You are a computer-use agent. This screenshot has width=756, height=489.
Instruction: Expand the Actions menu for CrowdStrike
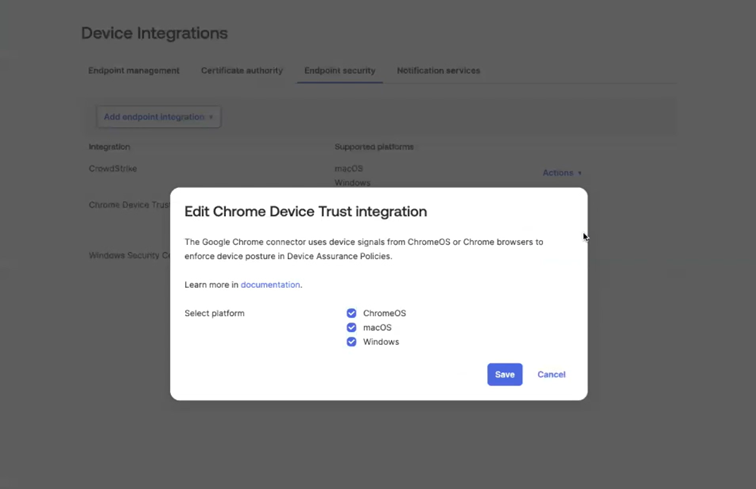pyautogui.click(x=561, y=173)
